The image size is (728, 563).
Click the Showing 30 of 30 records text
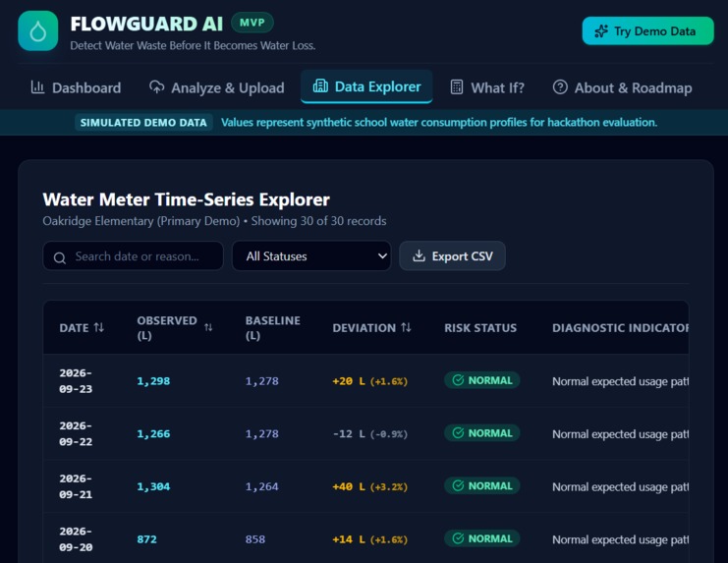pyautogui.click(x=318, y=221)
